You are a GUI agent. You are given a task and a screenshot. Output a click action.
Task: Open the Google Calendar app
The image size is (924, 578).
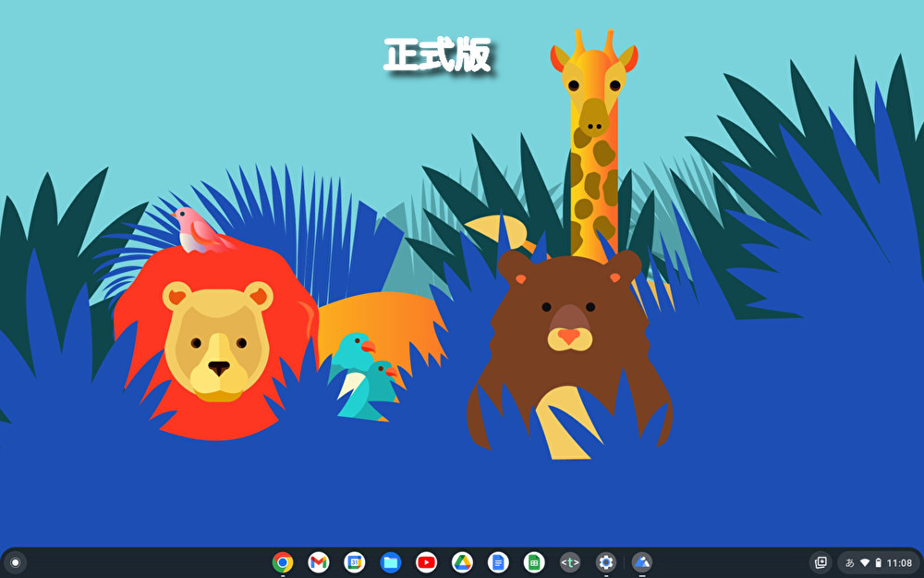[355, 562]
